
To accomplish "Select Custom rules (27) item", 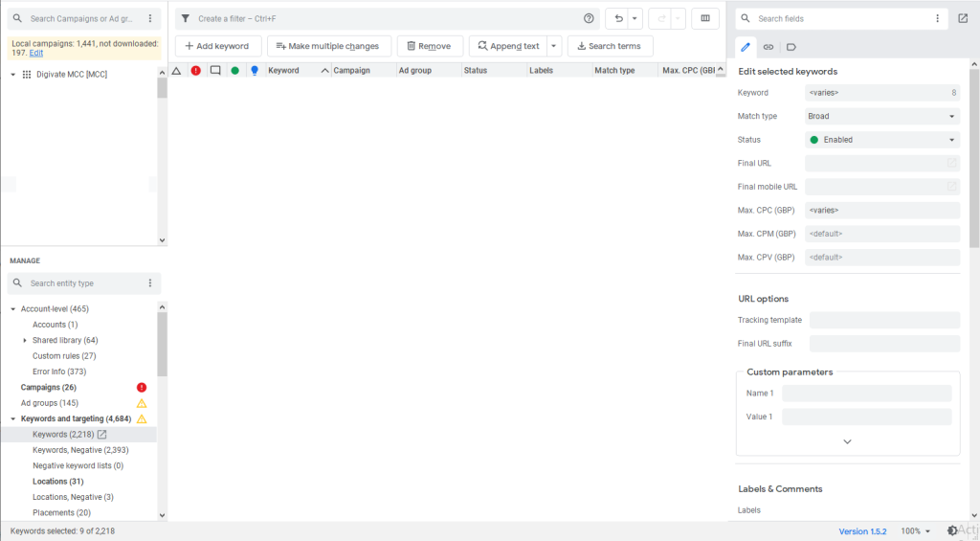I will (64, 356).
